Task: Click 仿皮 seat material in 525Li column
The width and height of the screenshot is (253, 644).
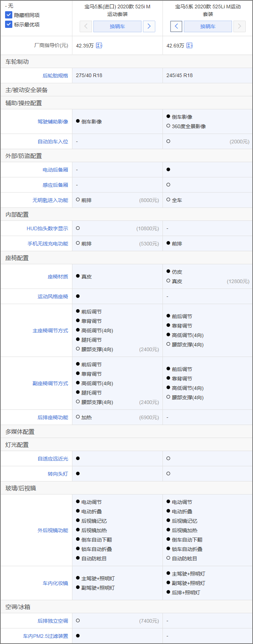Action: (177, 272)
